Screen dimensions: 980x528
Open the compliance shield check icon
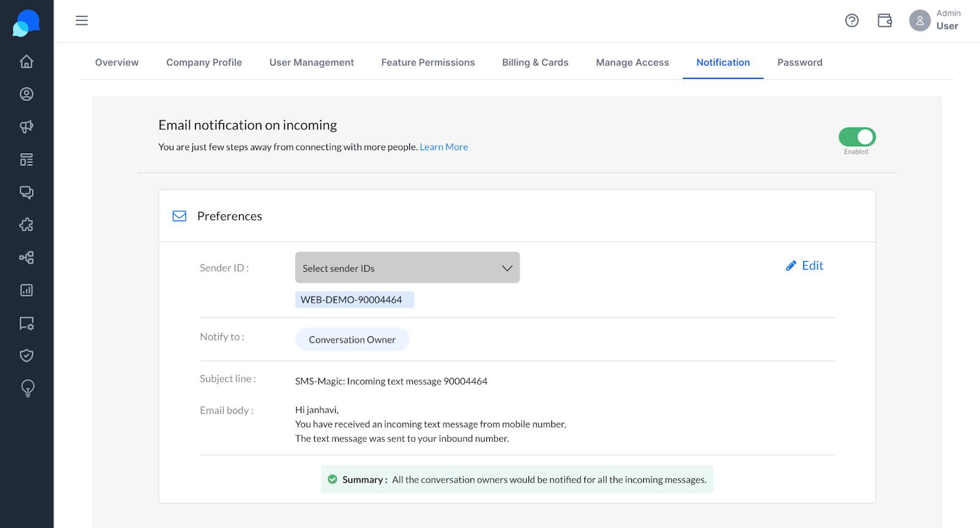point(26,355)
